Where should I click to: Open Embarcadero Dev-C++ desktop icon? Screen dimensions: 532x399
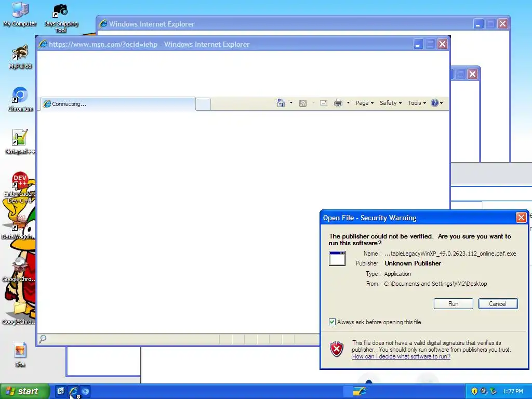pos(20,188)
